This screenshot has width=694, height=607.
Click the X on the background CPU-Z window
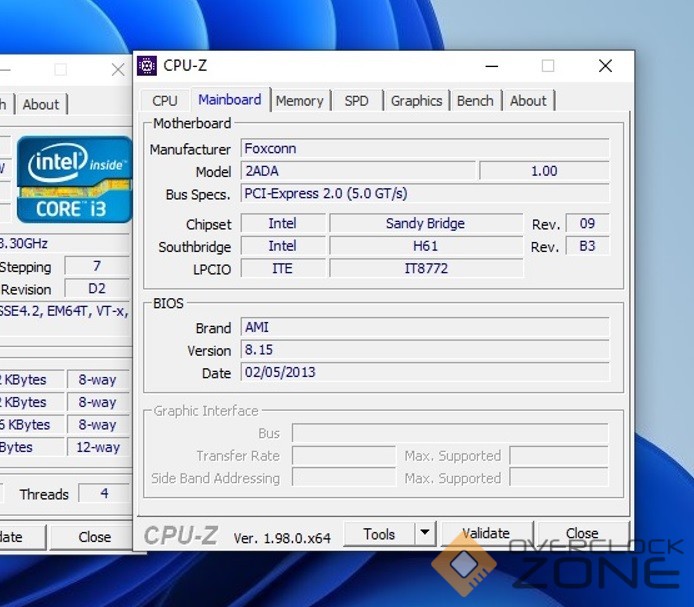(x=117, y=69)
